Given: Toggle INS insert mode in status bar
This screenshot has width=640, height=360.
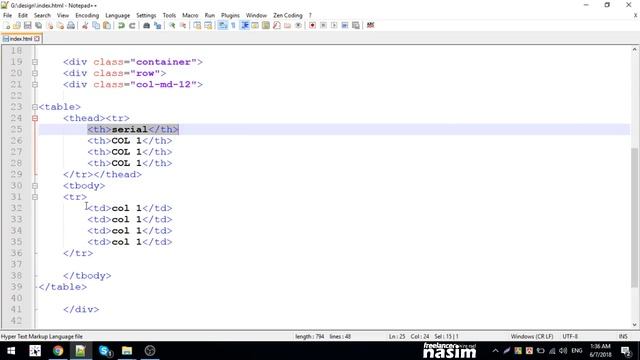Looking at the screenshot, I should pyautogui.click(x=623, y=336).
